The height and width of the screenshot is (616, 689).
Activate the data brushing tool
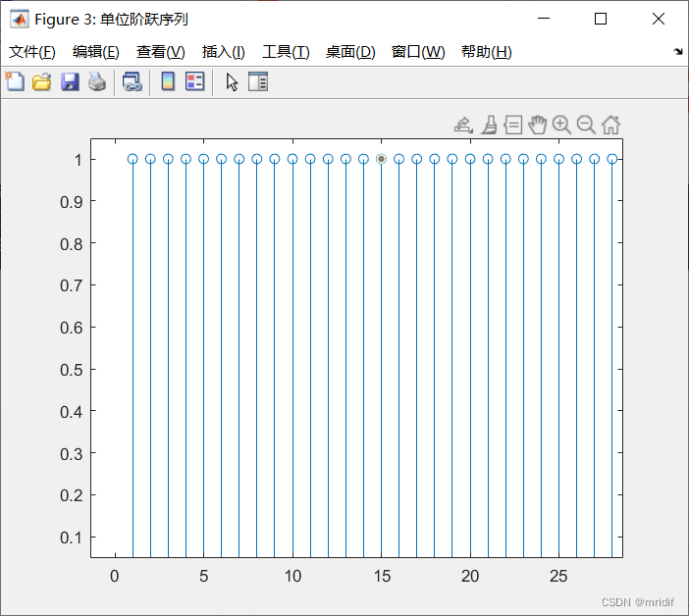click(489, 126)
